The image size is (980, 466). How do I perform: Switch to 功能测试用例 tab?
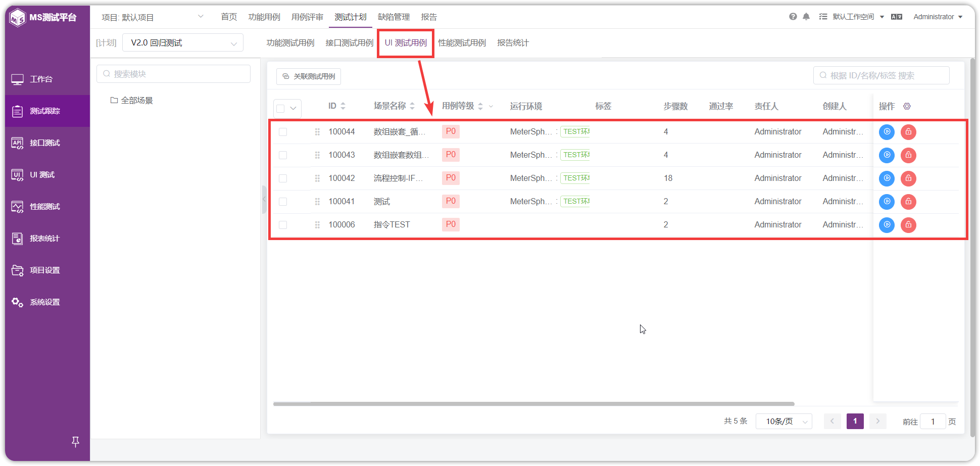tap(290, 43)
